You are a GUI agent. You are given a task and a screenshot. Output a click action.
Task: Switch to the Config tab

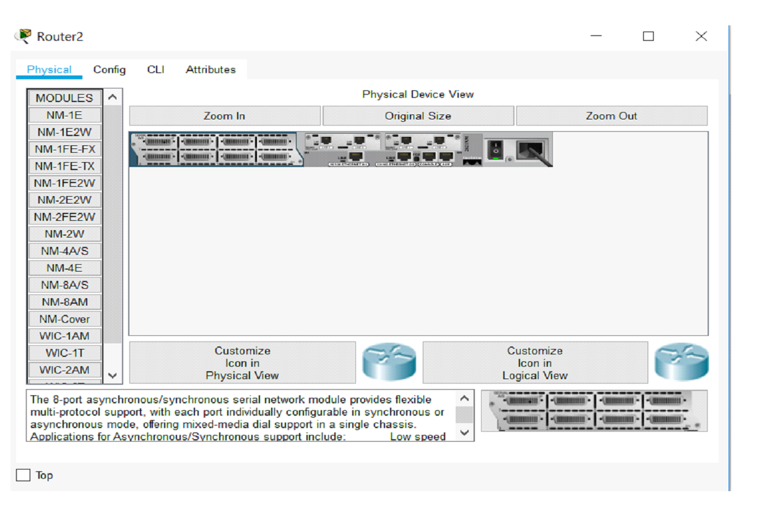tap(110, 70)
